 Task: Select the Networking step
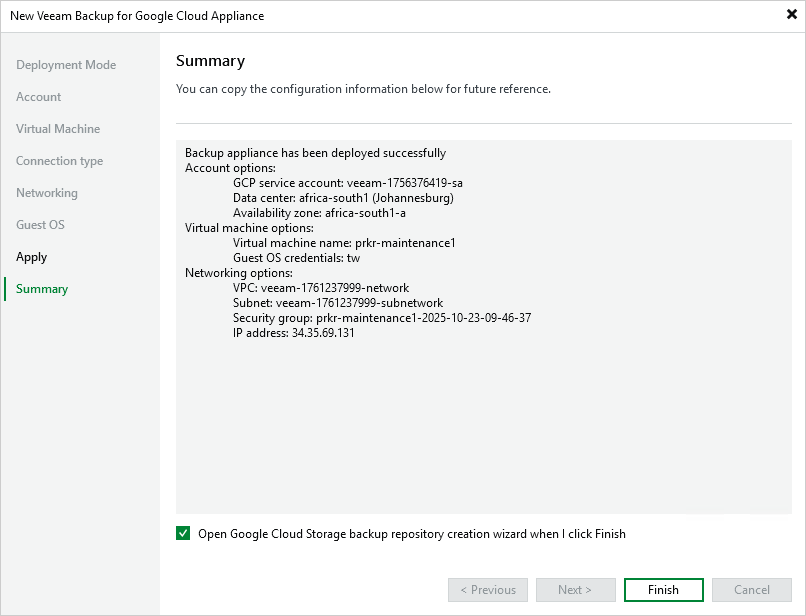(47, 193)
